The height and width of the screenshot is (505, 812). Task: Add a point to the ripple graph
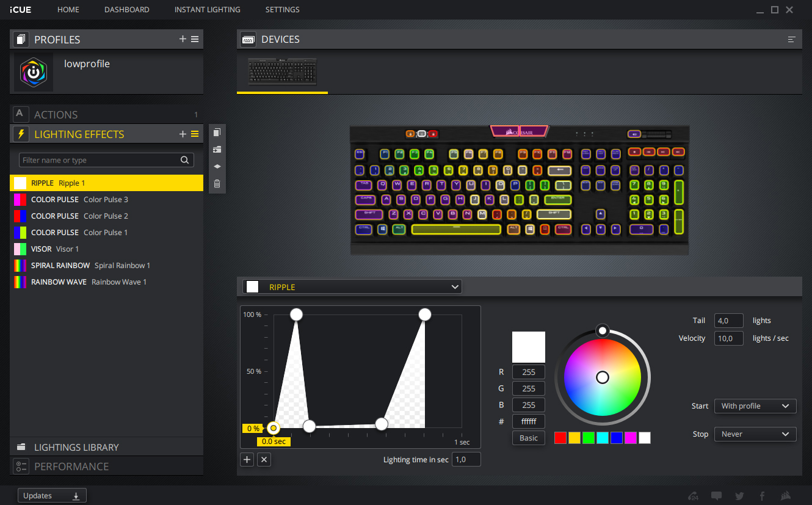click(x=247, y=459)
